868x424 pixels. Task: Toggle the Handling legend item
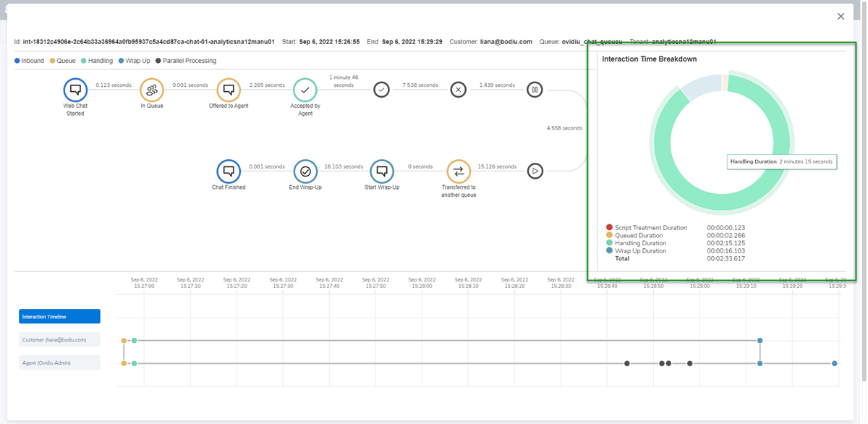tap(96, 61)
